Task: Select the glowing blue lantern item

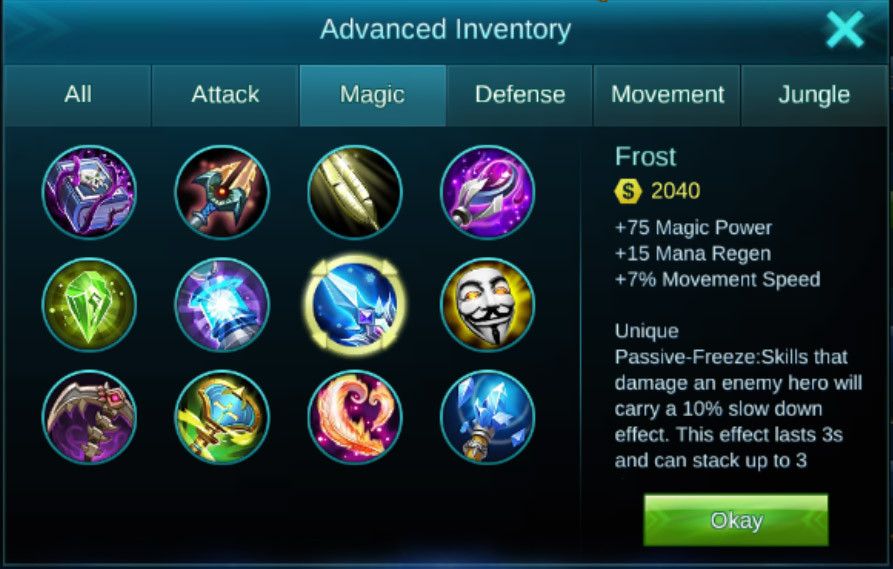Action: coord(222,305)
